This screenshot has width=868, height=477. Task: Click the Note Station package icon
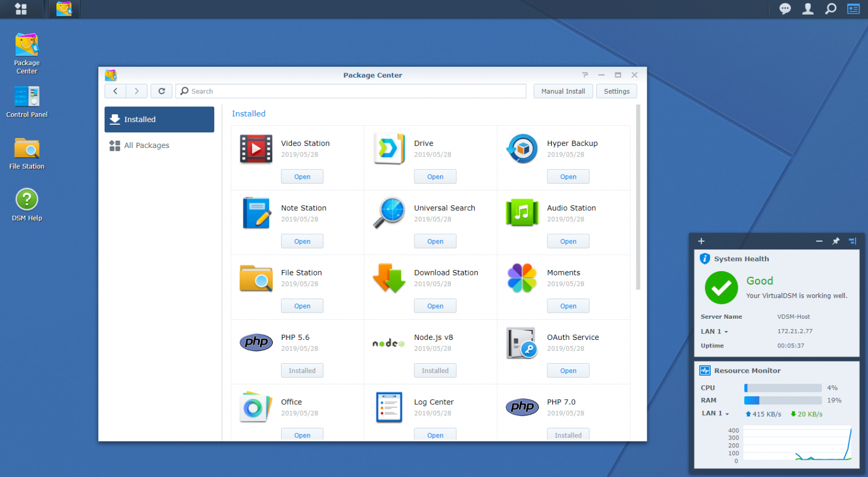point(256,213)
